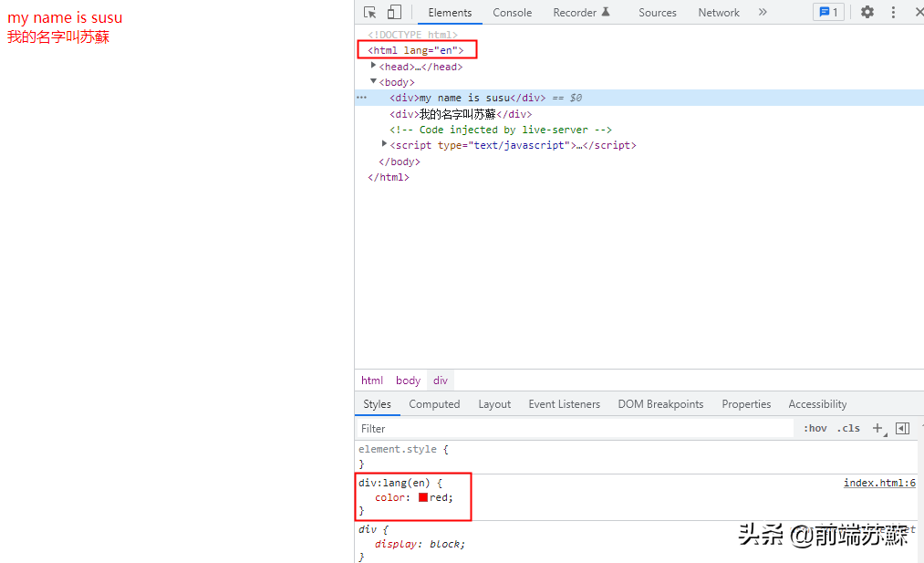924x563 pixels.
Task: Select the closing </body> tag row
Action: tap(399, 162)
